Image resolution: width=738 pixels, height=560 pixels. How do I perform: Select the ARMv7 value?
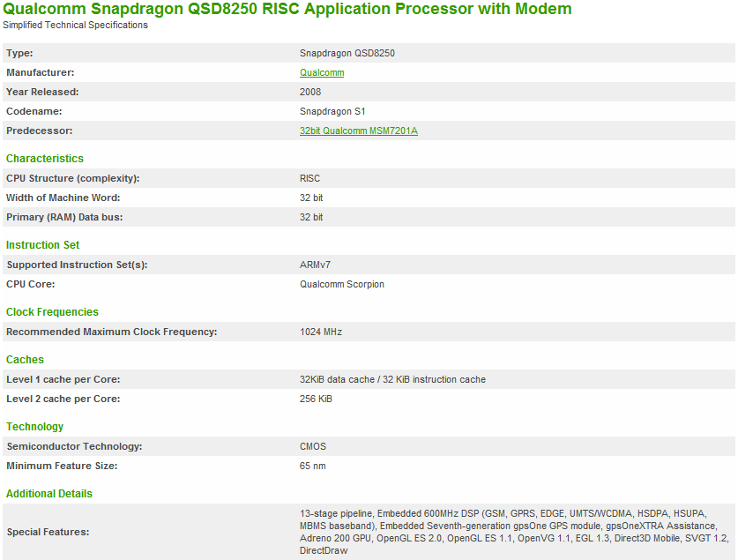(315, 265)
